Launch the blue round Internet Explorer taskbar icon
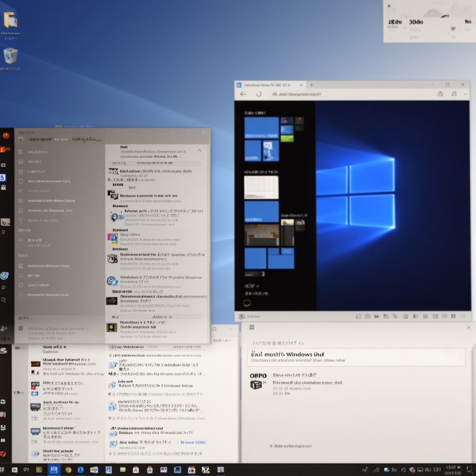This screenshot has width=476, height=476. (x=80, y=469)
